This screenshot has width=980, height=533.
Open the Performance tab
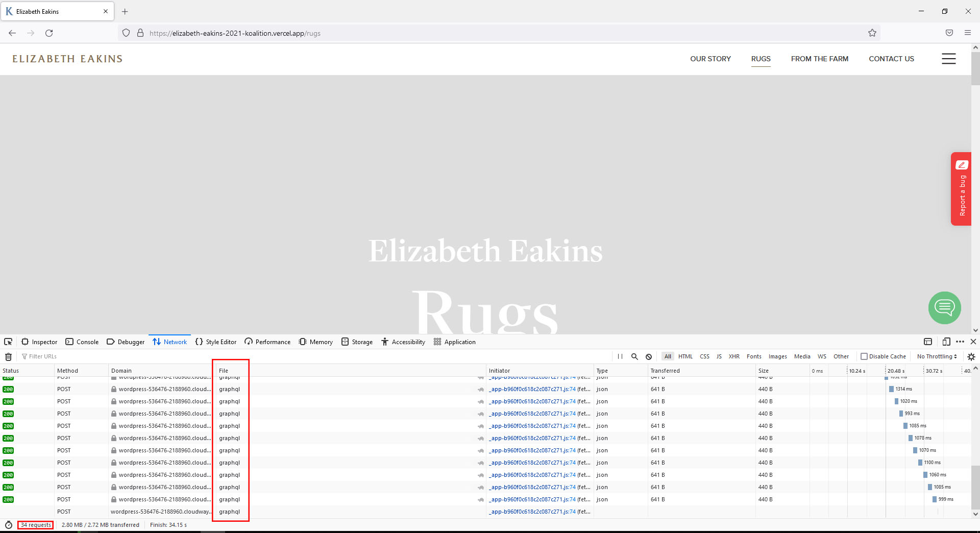pos(267,342)
